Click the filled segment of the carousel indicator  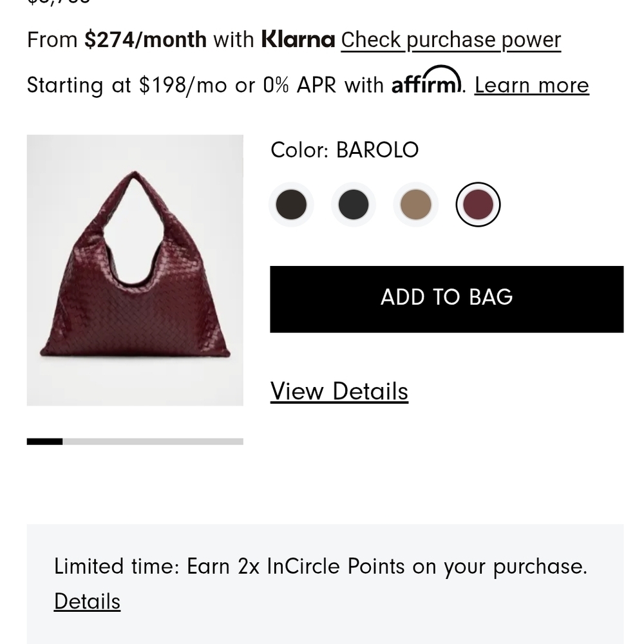44,440
